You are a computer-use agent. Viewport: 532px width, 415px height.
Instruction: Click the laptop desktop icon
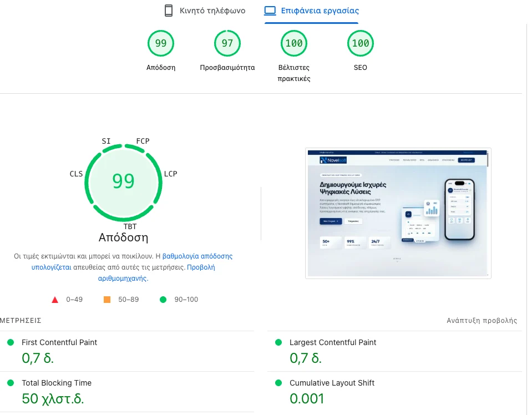[270, 11]
